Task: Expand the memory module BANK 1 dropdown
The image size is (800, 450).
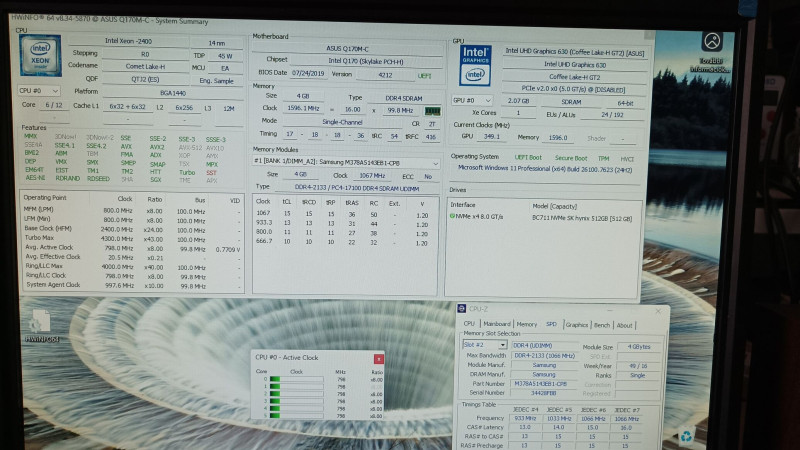Action: [x=346, y=163]
